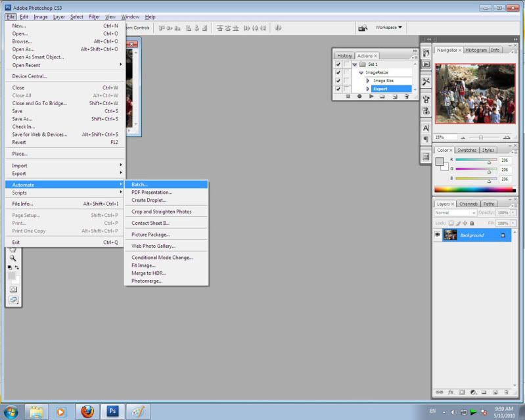Open the Actions dock icon
This screenshot has height=420, width=525.
(x=426, y=64)
